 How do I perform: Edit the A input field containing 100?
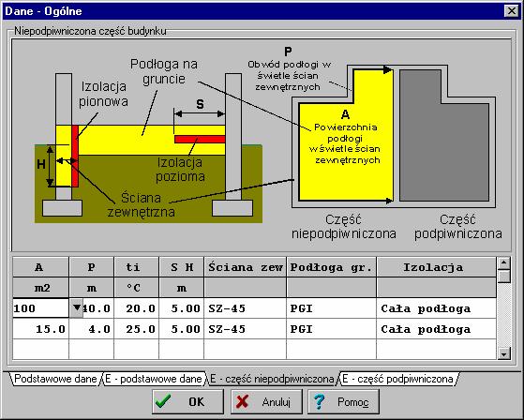(40, 308)
